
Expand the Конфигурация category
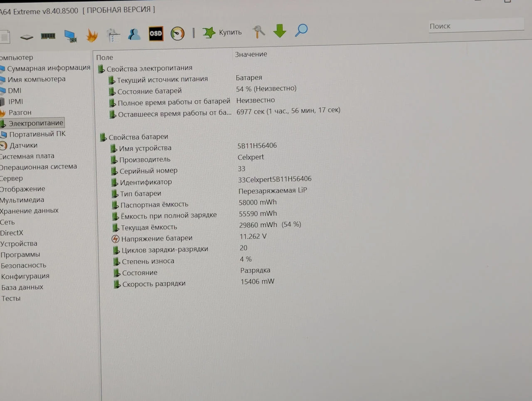[25, 276]
